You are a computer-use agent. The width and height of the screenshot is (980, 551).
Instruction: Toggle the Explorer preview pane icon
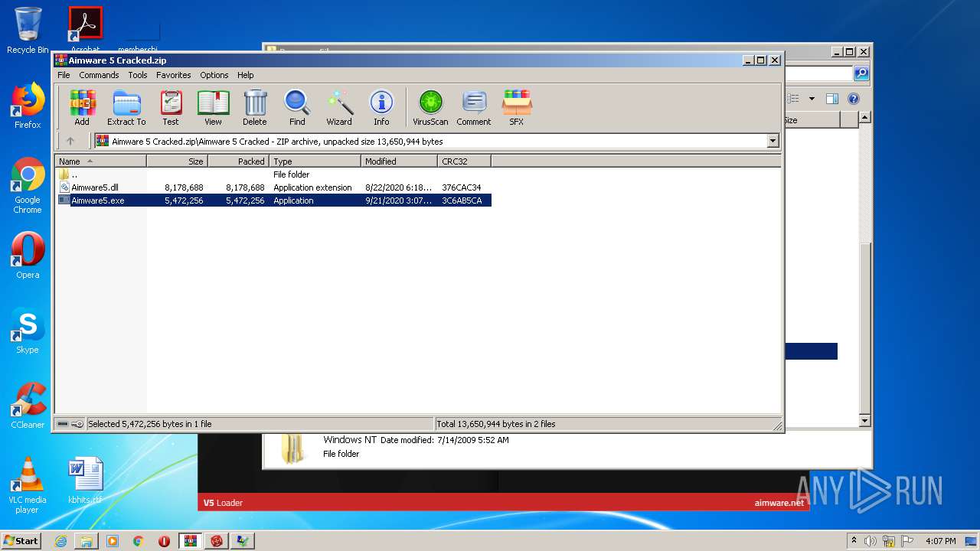tap(832, 99)
